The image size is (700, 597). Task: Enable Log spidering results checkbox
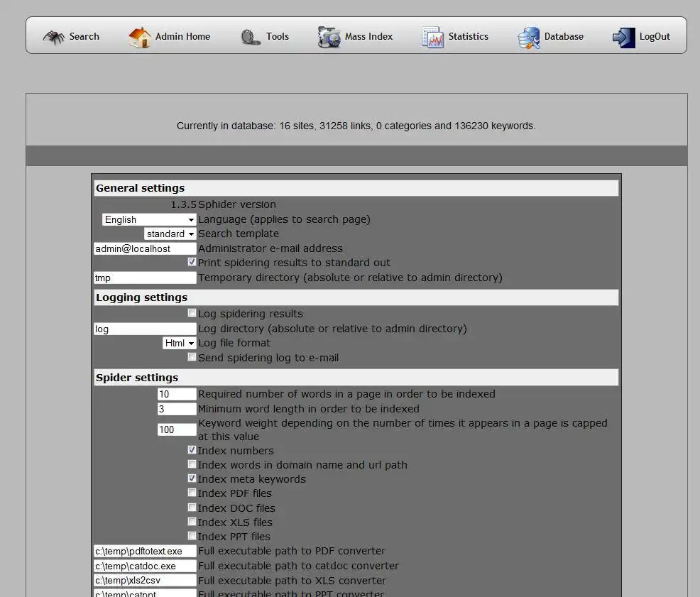click(192, 313)
